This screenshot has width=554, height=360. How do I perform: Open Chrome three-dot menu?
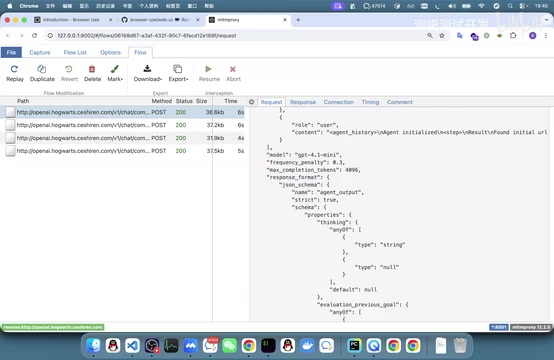tap(546, 35)
